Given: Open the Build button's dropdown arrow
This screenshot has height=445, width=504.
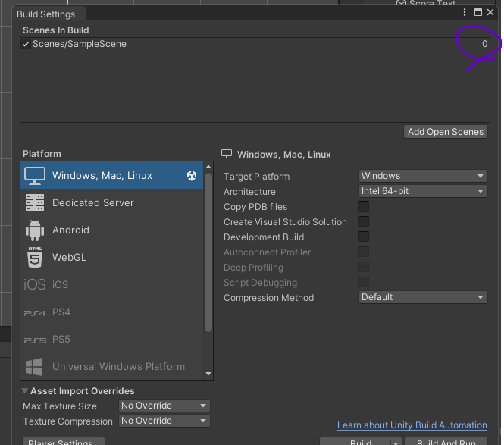Looking at the screenshot, I should point(396,443).
